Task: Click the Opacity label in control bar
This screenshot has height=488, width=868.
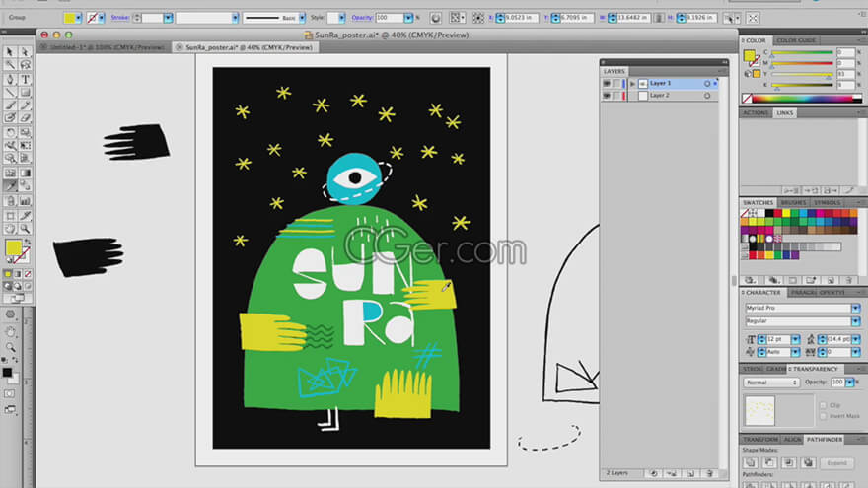Action: point(362,18)
